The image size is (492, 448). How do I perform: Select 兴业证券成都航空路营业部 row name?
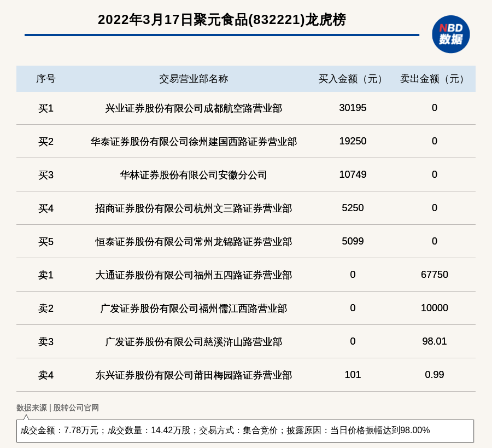pyautogui.click(x=194, y=108)
